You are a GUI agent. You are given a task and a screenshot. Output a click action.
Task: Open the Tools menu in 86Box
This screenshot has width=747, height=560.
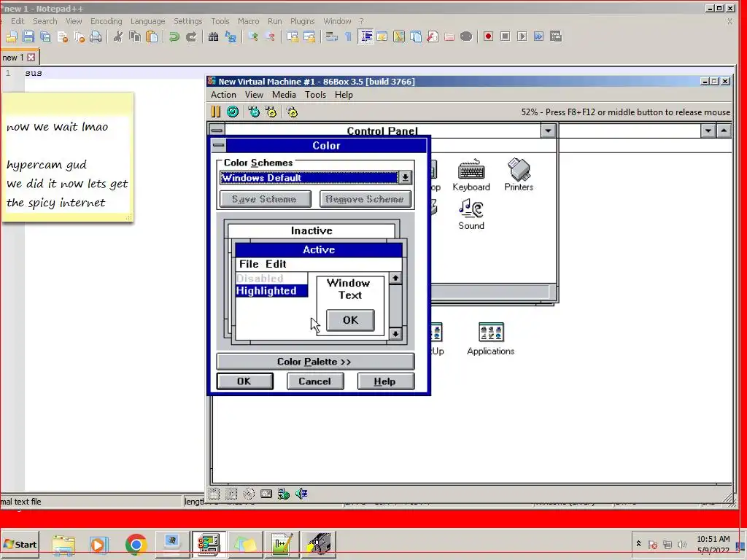315,95
